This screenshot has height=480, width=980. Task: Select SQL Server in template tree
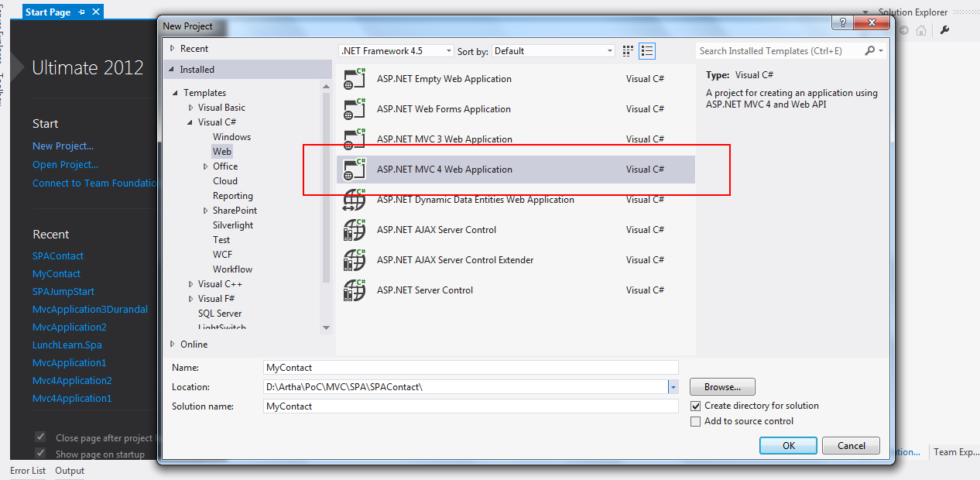[x=220, y=314]
